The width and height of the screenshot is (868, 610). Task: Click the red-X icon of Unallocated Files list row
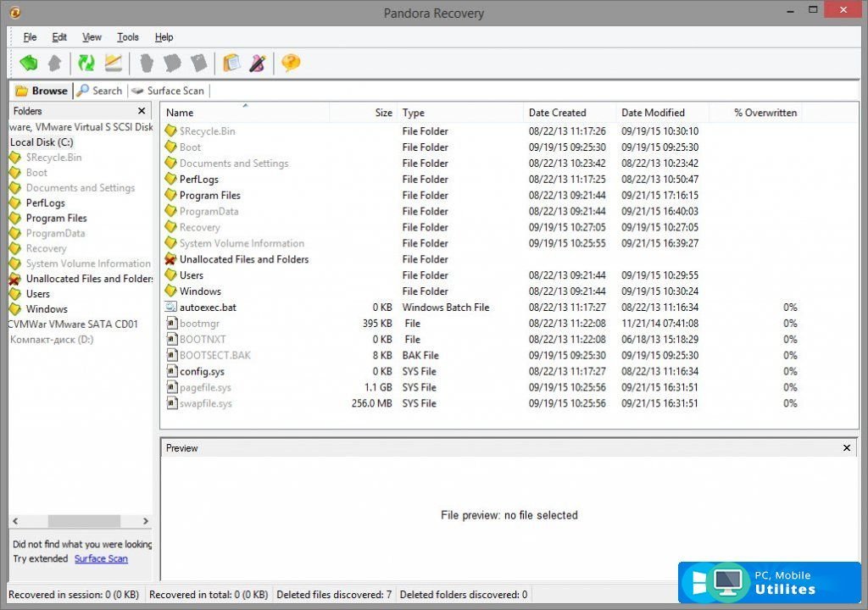[170, 259]
